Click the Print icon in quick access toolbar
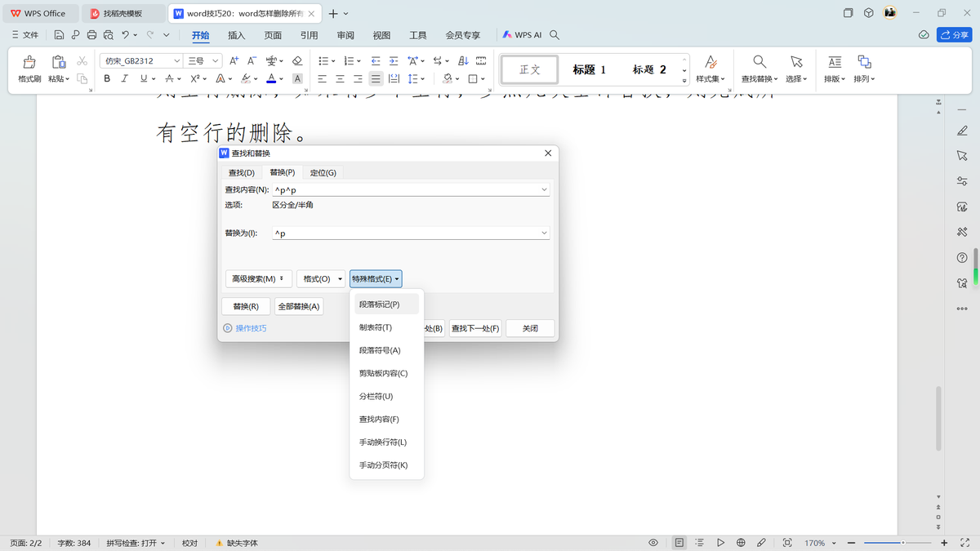980x551 pixels. click(x=91, y=35)
